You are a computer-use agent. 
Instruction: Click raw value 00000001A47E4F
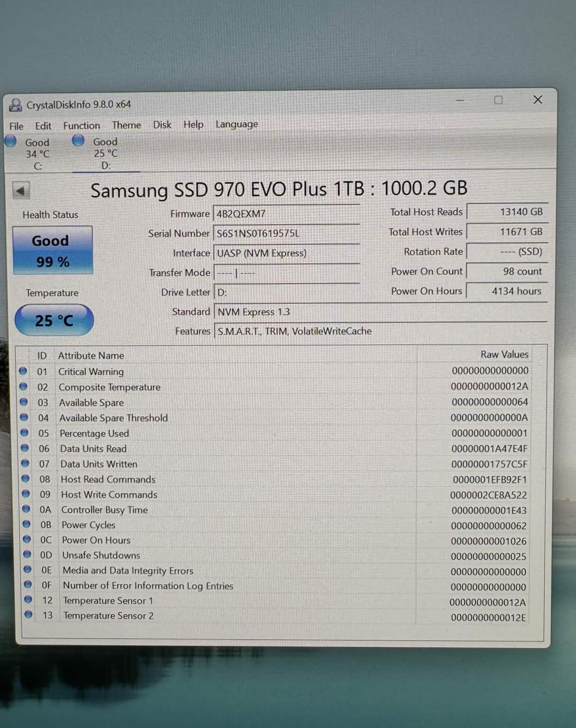tap(489, 449)
